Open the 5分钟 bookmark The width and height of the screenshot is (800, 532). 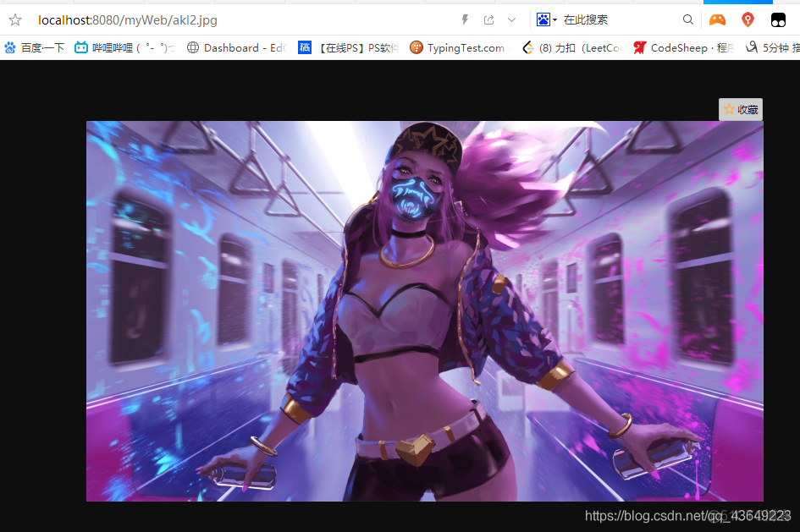click(x=772, y=48)
